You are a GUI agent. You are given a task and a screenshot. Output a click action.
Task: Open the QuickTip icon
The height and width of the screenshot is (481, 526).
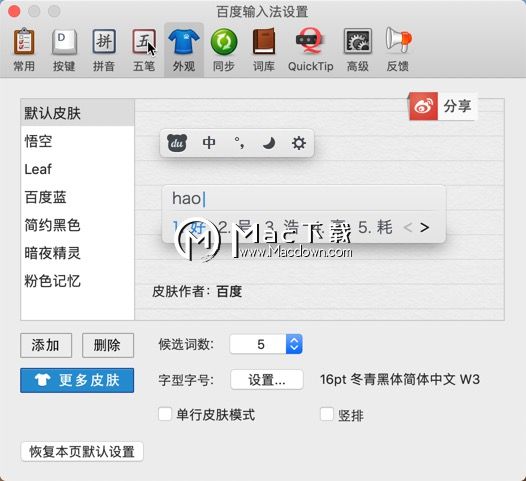[x=310, y=50]
